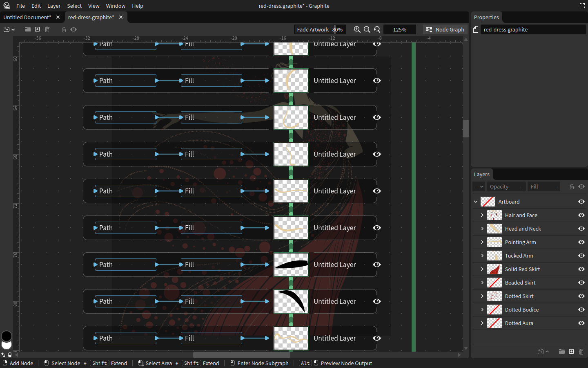Click the swap colors icon below swatches
This screenshot has height=368, width=588.
pyautogui.click(x=3, y=355)
